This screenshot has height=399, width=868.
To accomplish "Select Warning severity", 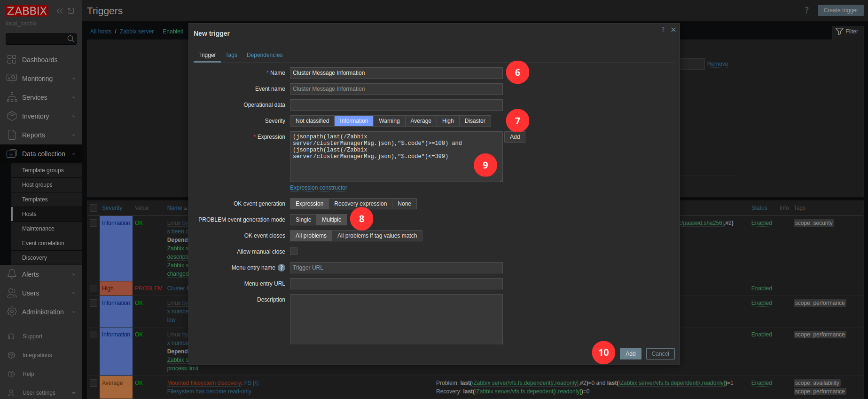I will point(389,121).
